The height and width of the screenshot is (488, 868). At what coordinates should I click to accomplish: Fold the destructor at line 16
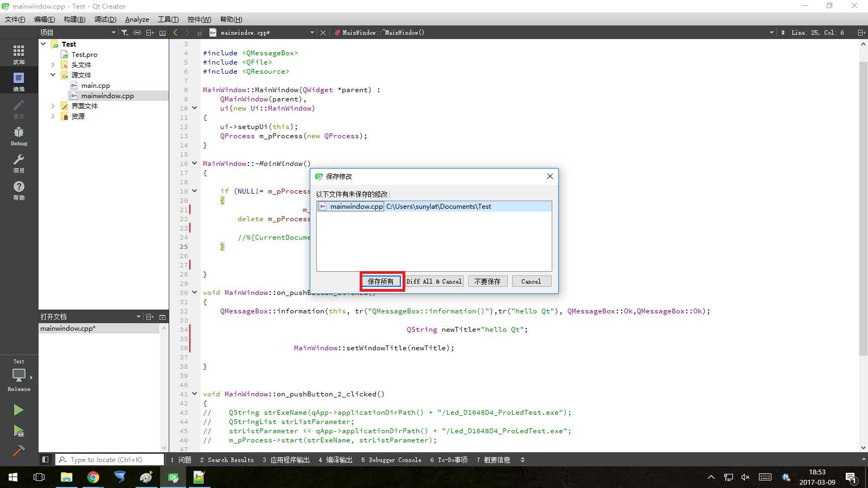coord(194,163)
